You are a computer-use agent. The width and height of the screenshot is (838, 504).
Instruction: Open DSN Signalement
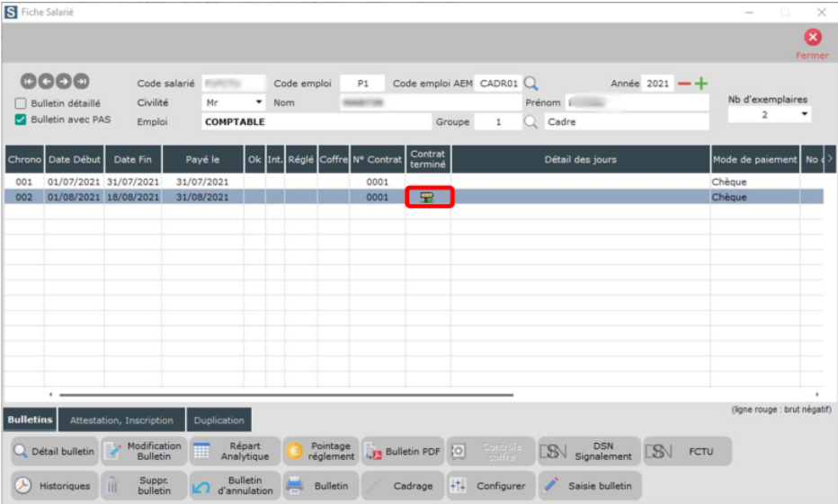click(589, 451)
